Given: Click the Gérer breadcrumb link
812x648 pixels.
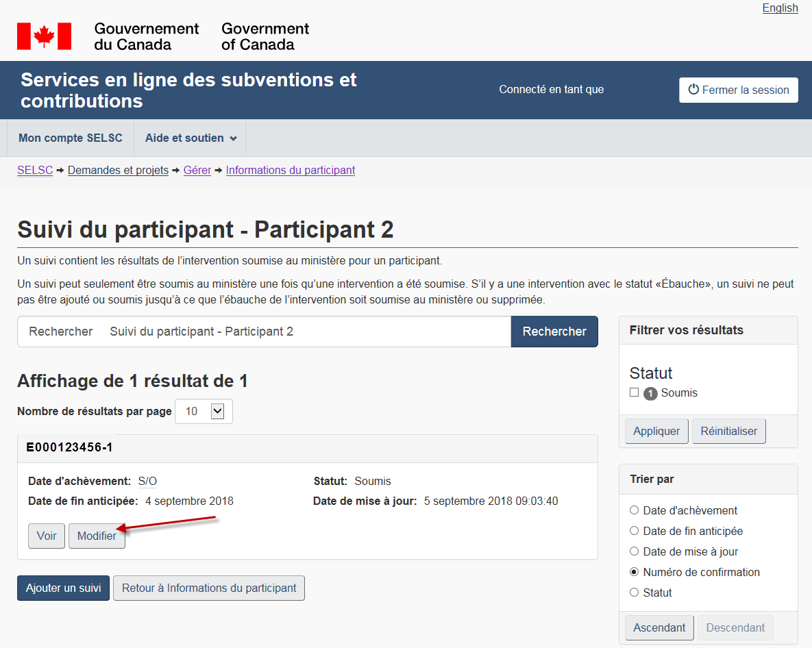Looking at the screenshot, I should [x=197, y=171].
